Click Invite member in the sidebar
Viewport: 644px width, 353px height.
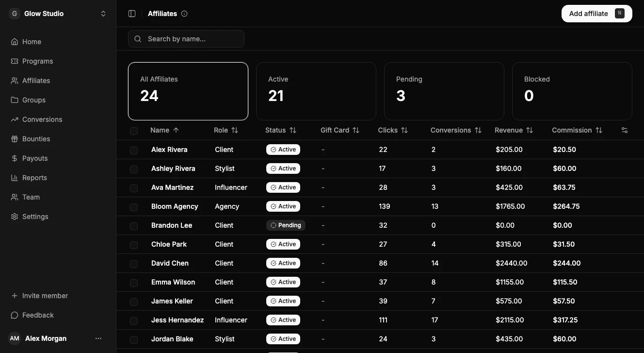[45, 296]
